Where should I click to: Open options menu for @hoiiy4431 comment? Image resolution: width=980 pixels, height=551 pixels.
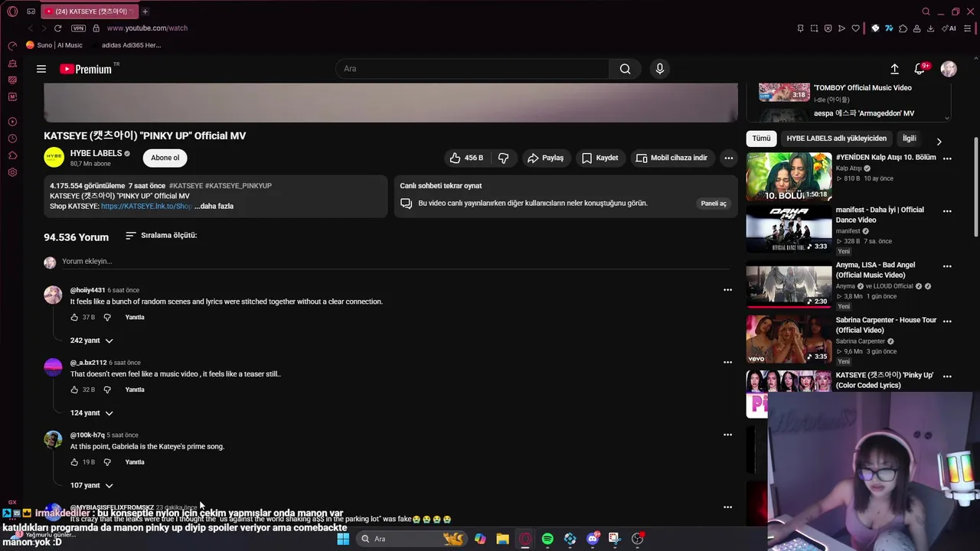click(x=727, y=290)
